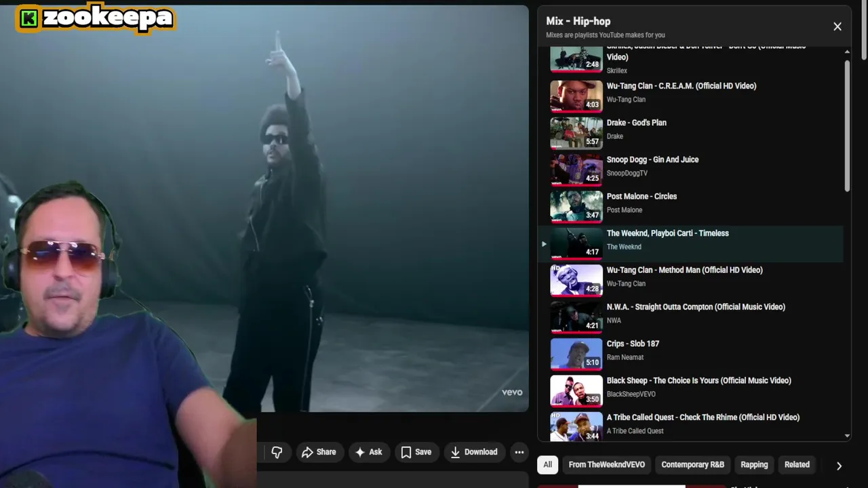This screenshot has height=488, width=868.
Task: Download the current video
Action: point(474,452)
